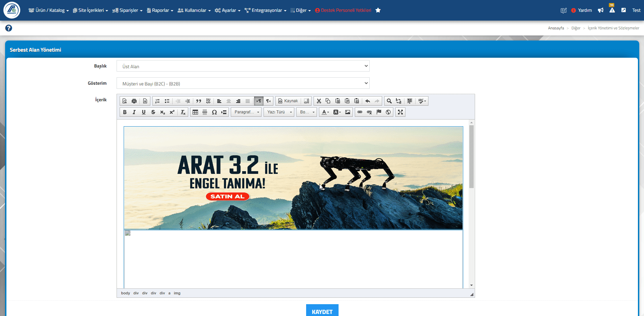Insert a table

click(195, 112)
